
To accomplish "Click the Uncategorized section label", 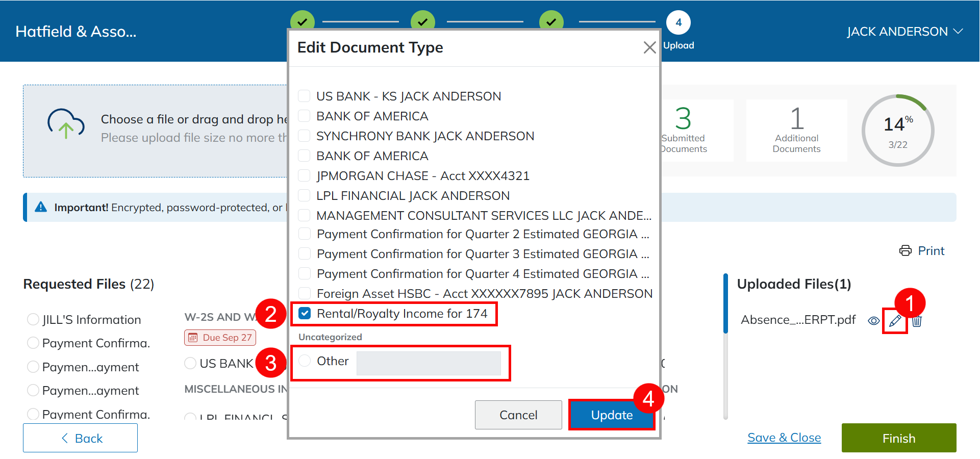I will pyautogui.click(x=330, y=337).
